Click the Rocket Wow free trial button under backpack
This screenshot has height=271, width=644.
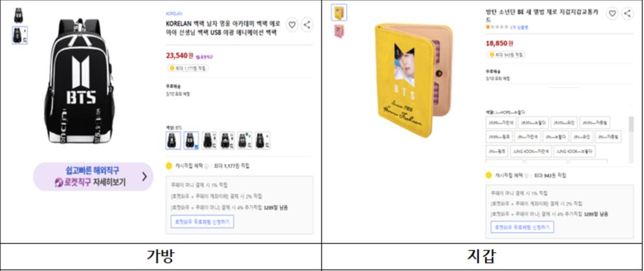[x=202, y=222]
